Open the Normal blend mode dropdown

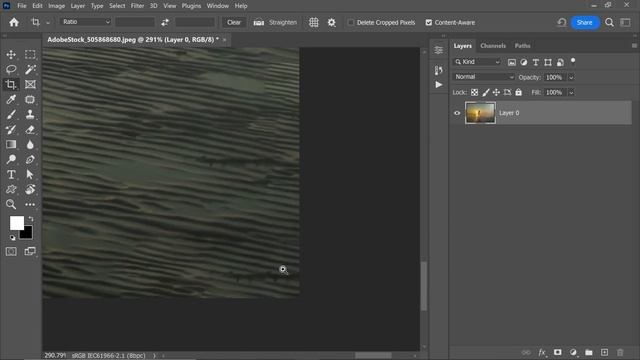click(x=484, y=77)
